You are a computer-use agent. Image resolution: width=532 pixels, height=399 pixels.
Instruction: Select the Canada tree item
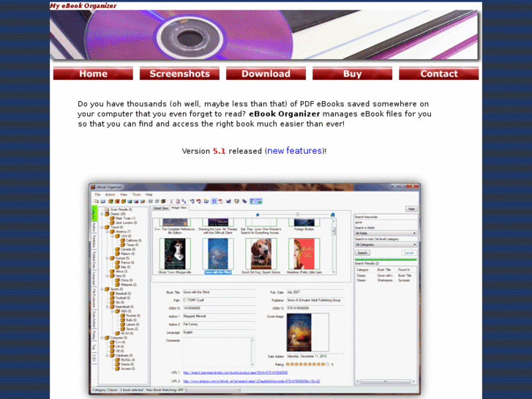pos(127,249)
